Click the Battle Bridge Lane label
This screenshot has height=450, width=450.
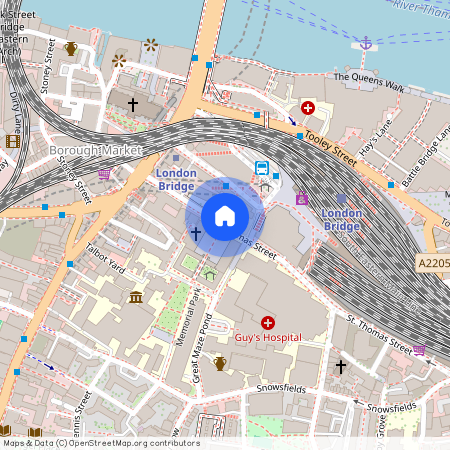point(426,156)
